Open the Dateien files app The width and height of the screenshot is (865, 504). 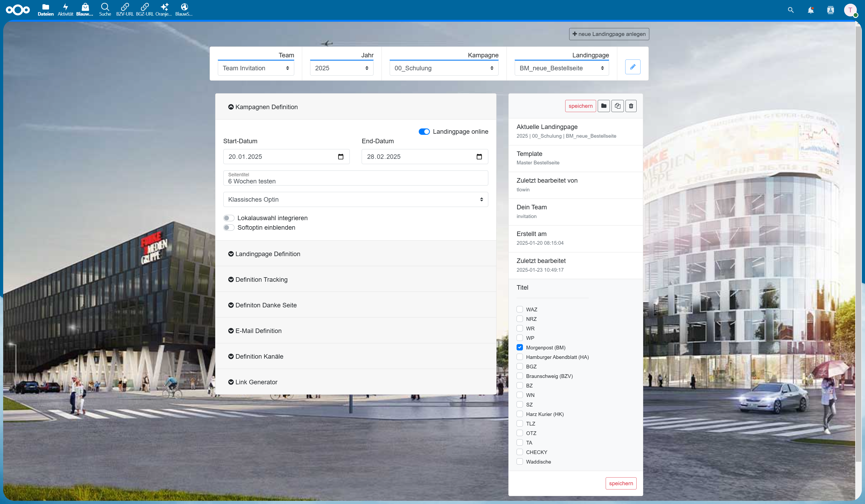tap(46, 10)
